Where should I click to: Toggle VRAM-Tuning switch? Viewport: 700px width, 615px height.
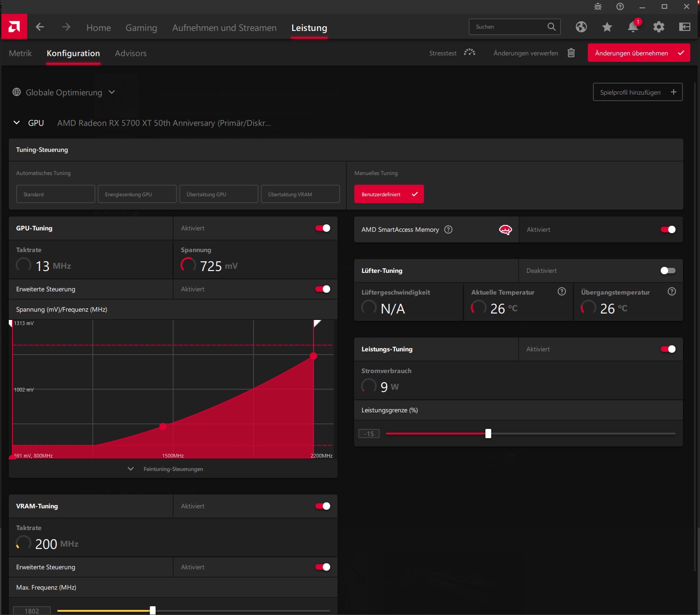click(x=323, y=506)
